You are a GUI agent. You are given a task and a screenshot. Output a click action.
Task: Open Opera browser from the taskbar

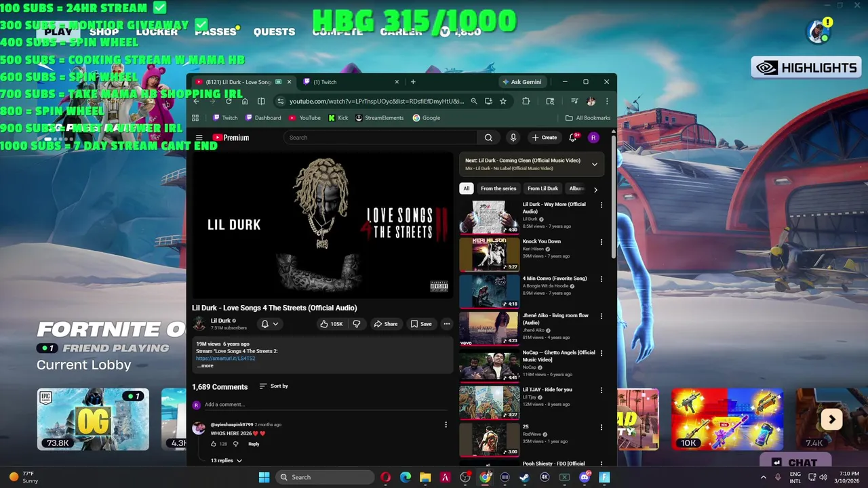pyautogui.click(x=385, y=477)
